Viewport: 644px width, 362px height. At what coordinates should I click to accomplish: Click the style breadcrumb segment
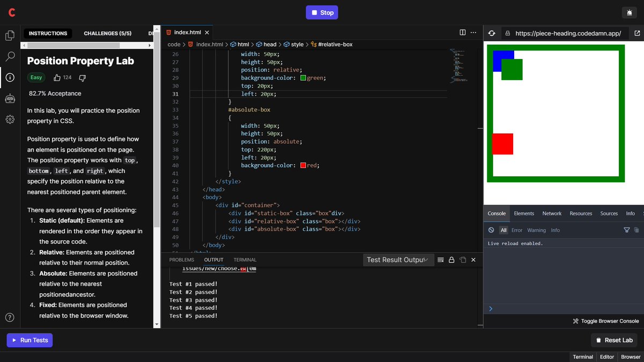pyautogui.click(x=294, y=45)
